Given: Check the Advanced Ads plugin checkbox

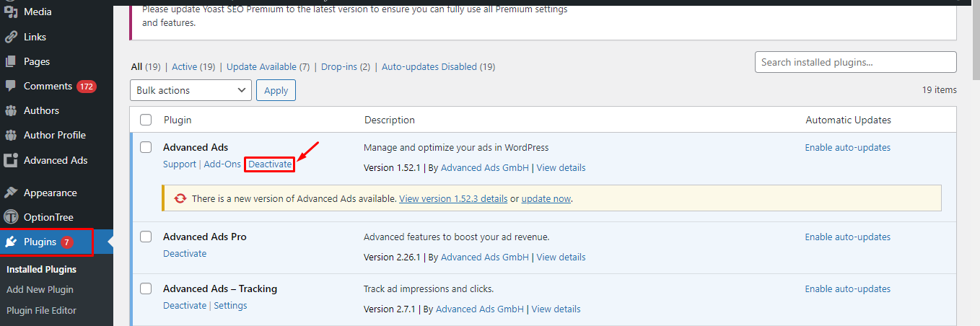Looking at the screenshot, I should 146,147.
